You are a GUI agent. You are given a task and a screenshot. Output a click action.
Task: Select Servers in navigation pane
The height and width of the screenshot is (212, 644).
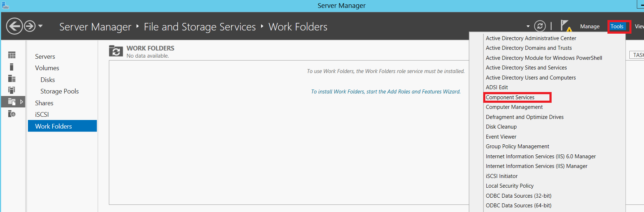[45, 57]
